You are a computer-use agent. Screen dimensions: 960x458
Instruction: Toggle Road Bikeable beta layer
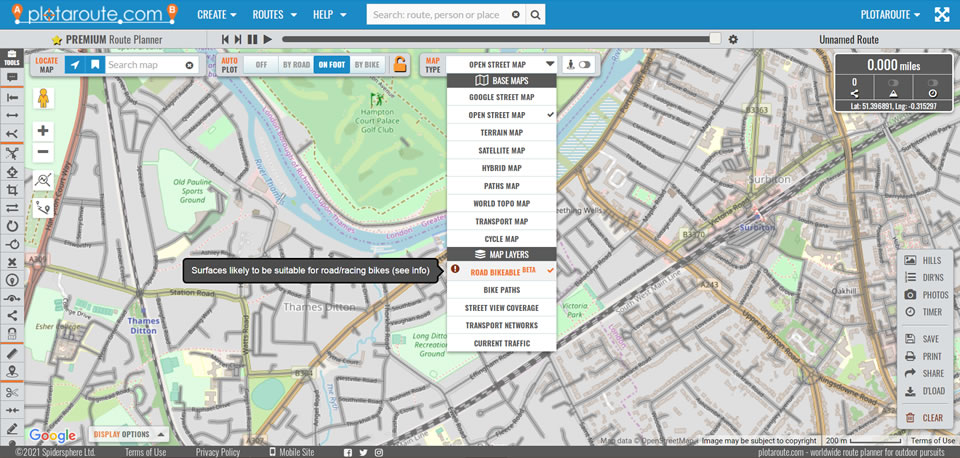[501, 271]
